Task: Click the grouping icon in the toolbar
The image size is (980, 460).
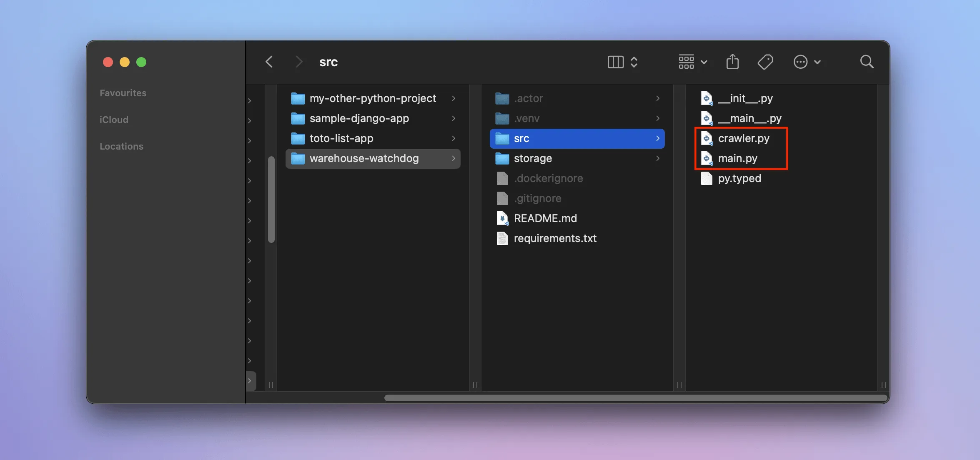Action: pos(686,62)
